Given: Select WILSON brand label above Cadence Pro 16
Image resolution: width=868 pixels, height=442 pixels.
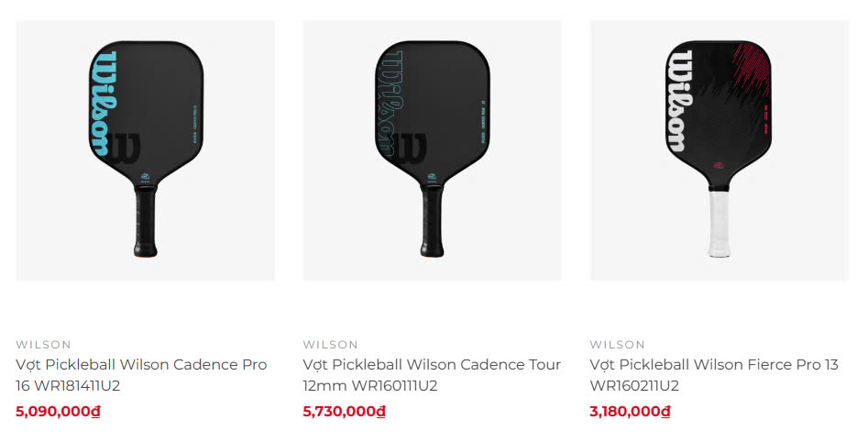Looking at the screenshot, I should click(x=43, y=345).
